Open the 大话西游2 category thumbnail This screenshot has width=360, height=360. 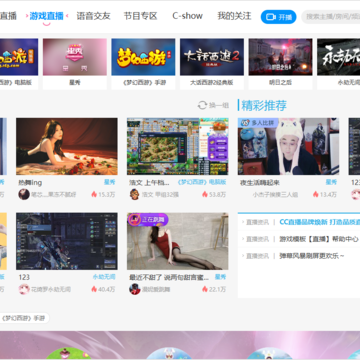tap(212, 57)
